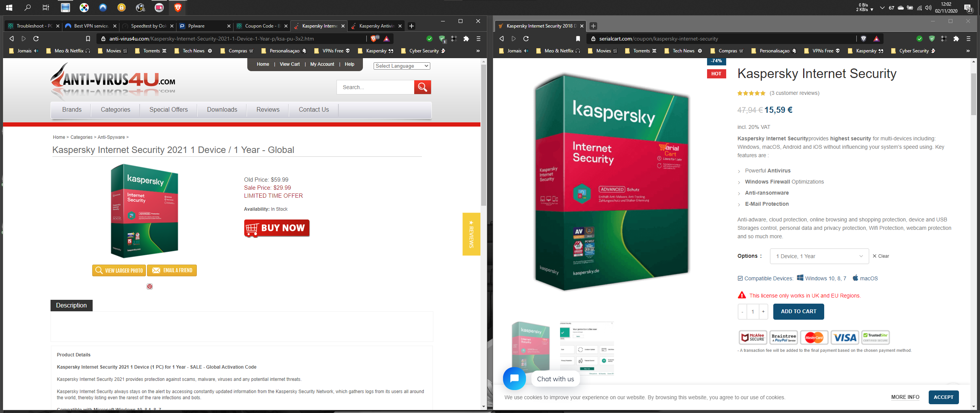980x413 pixels.
Task: Click Brave Shields icon in left browser
Action: pos(374,39)
